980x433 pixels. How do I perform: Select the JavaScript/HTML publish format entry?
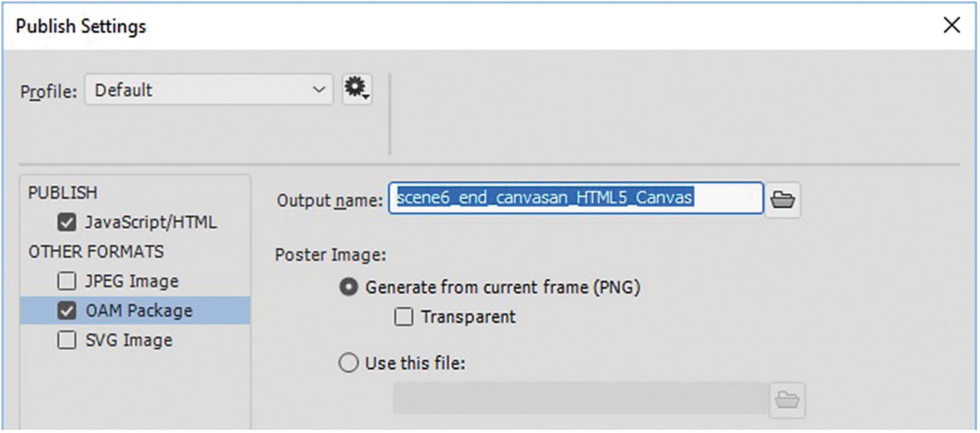(151, 223)
